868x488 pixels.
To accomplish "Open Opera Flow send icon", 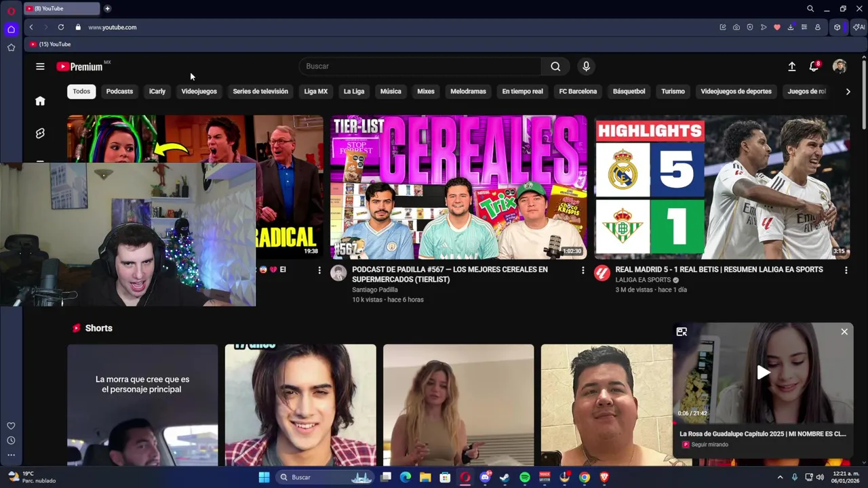I will click(764, 27).
